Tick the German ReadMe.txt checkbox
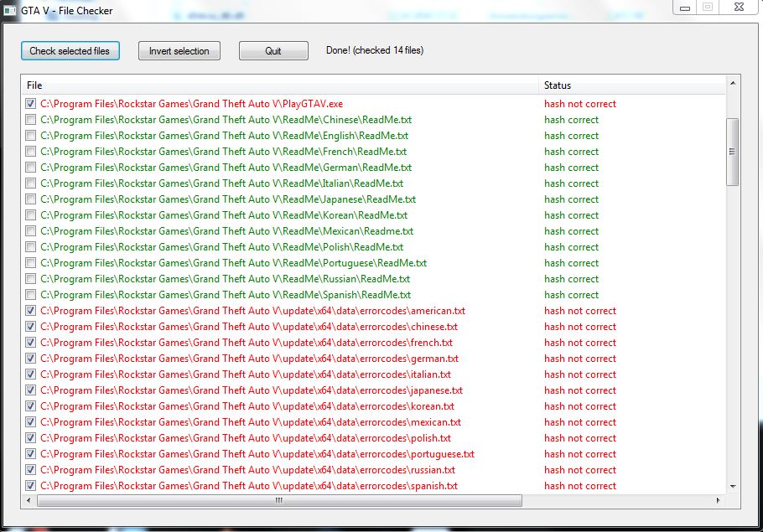This screenshot has height=532, width=763. pos(31,168)
